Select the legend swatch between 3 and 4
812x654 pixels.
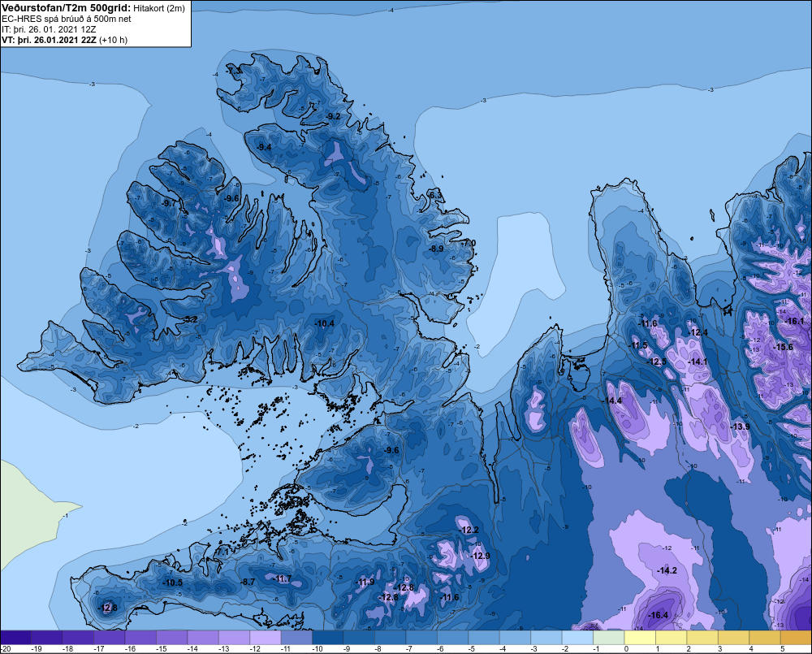click(734, 638)
